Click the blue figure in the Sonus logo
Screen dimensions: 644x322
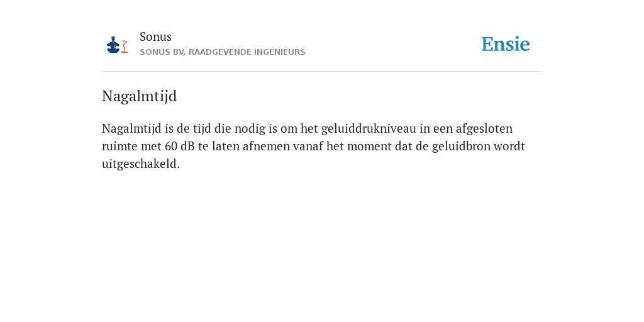tap(113, 45)
